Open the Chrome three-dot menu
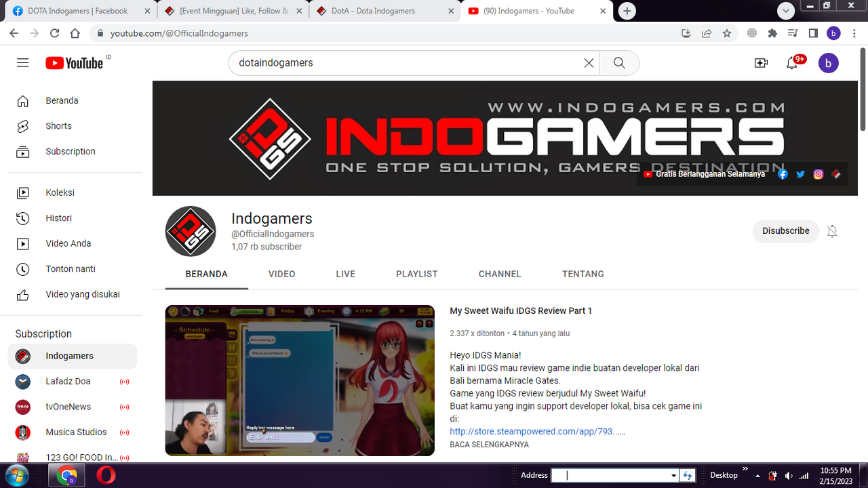 pos(854,33)
